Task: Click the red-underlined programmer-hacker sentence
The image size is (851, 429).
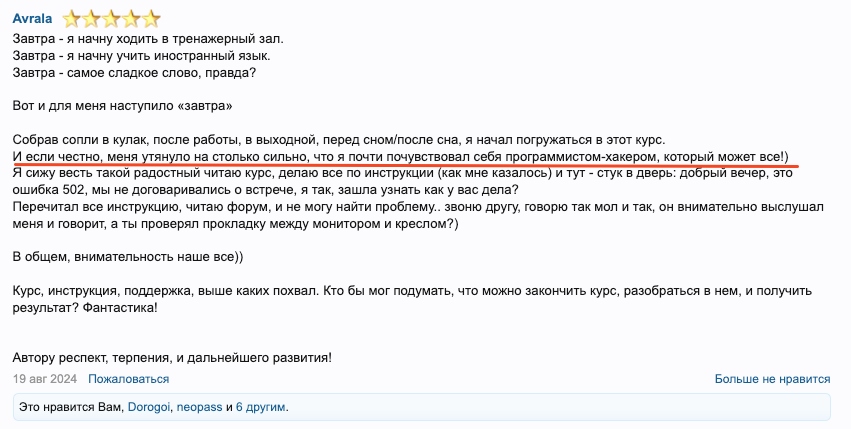Action: [401, 157]
